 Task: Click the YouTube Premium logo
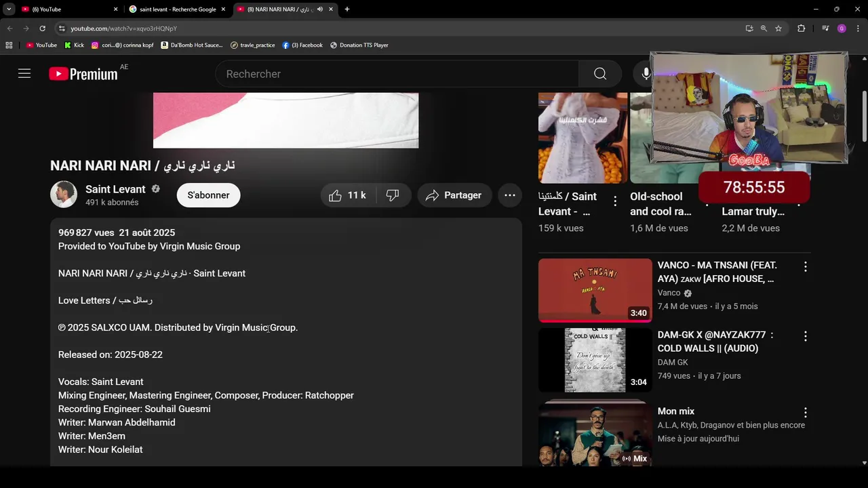click(x=83, y=74)
